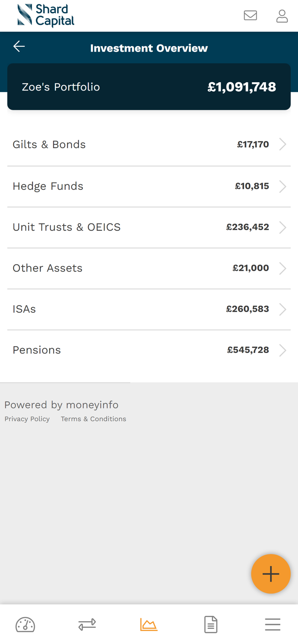This screenshot has height=644, width=298.
Task: Expand Unit Trusts & OEICS chevron
Action: (283, 227)
